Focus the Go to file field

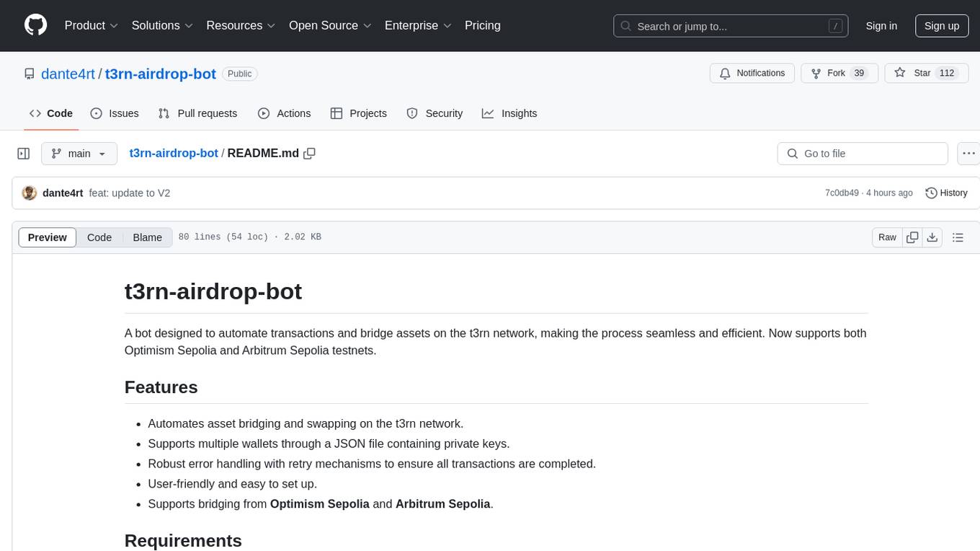pos(863,154)
